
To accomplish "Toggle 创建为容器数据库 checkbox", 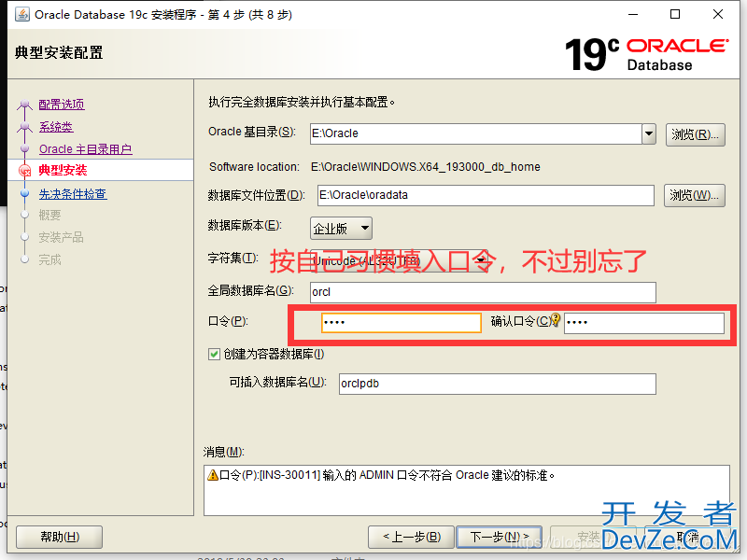I will [x=214, y=355].
